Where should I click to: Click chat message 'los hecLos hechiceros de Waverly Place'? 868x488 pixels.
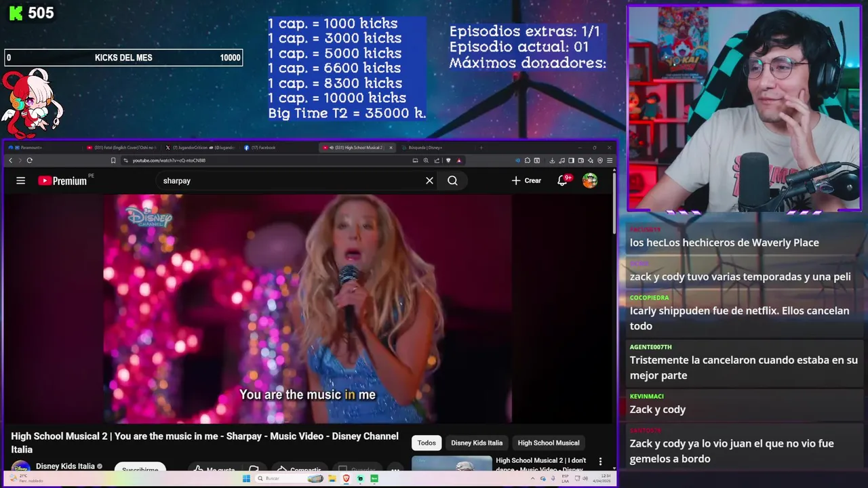coord(724,243)
